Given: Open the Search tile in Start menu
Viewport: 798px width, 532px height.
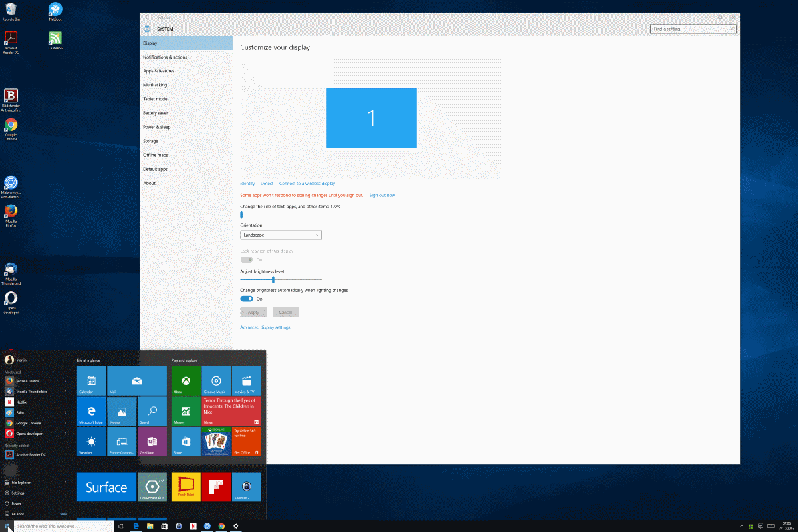Looking at the screenshot, I should pos(152,412).
